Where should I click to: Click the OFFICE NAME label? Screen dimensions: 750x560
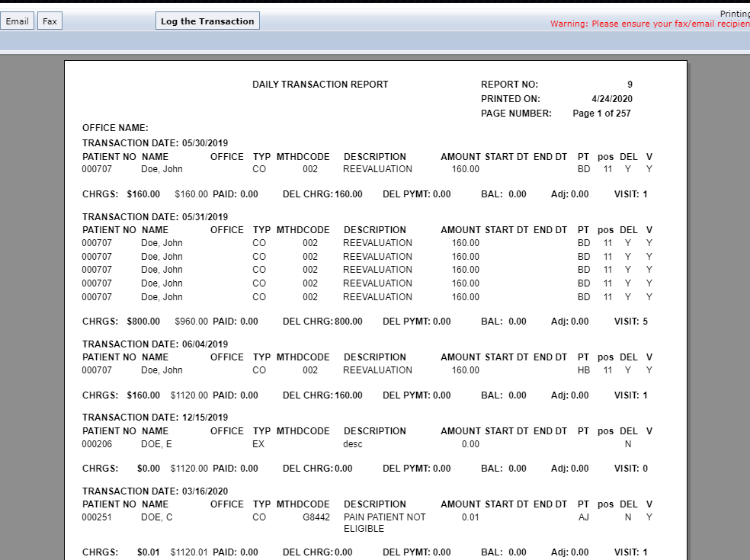[115, 128]
